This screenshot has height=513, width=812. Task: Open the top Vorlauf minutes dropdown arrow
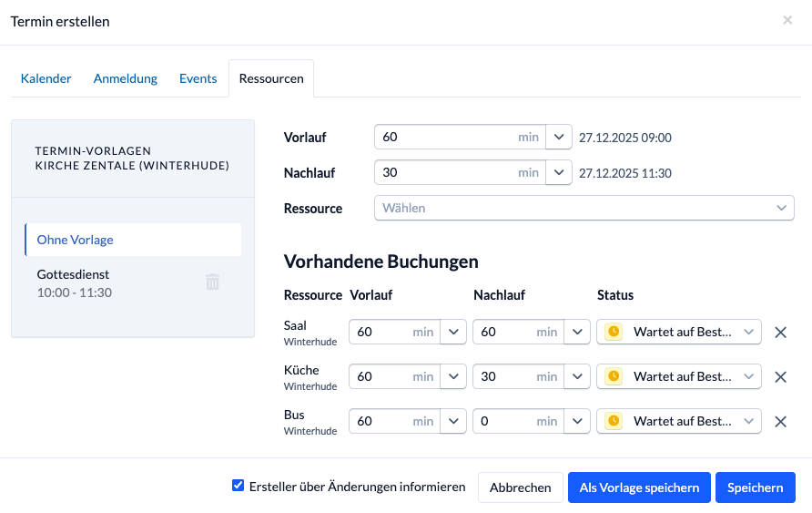[x=558, y=137]
